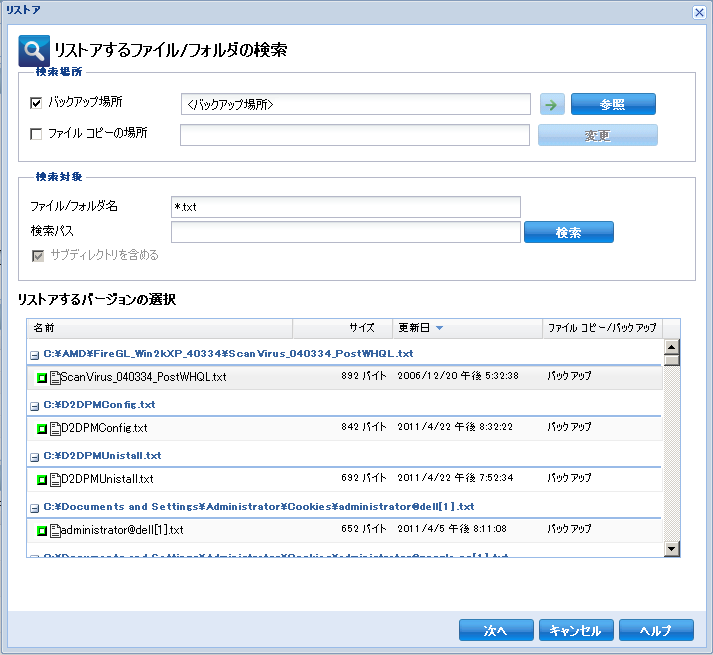The image size is (713, 655).
Task: Collapse the C:\D2DPMConfig.txt group
Action: (35, 406)
